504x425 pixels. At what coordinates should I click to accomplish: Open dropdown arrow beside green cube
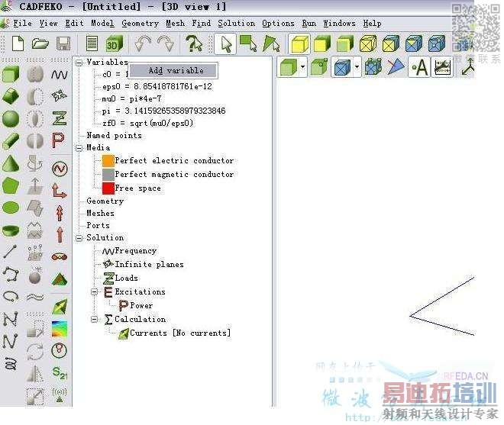(x=303, y=67)
